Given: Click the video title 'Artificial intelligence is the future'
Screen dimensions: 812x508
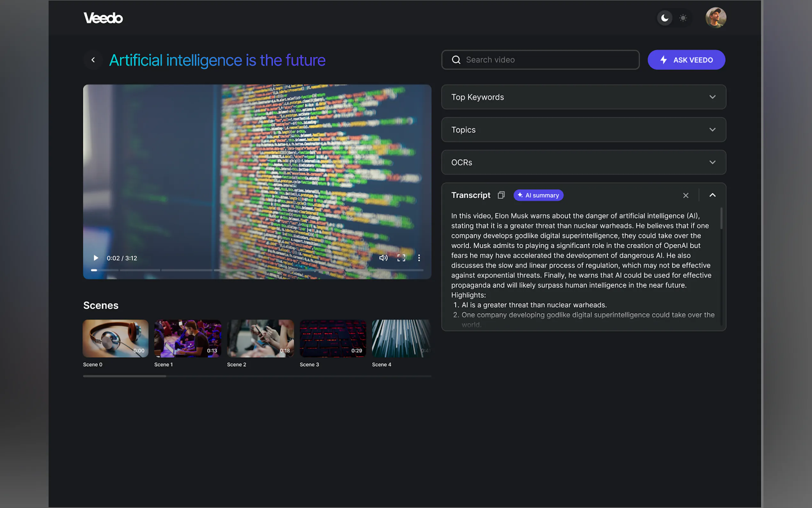Looking at the screenshot, I should tap(217, 60).
